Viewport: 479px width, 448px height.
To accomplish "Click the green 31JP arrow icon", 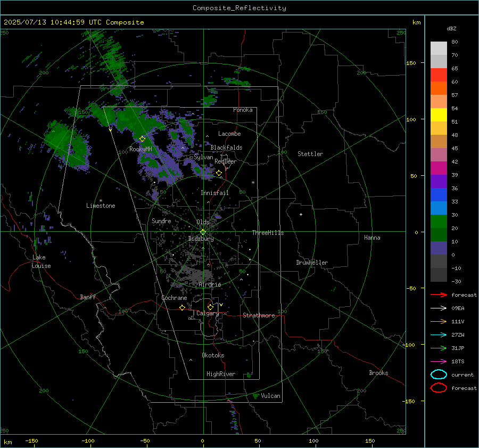I will (x=439, y=348).
